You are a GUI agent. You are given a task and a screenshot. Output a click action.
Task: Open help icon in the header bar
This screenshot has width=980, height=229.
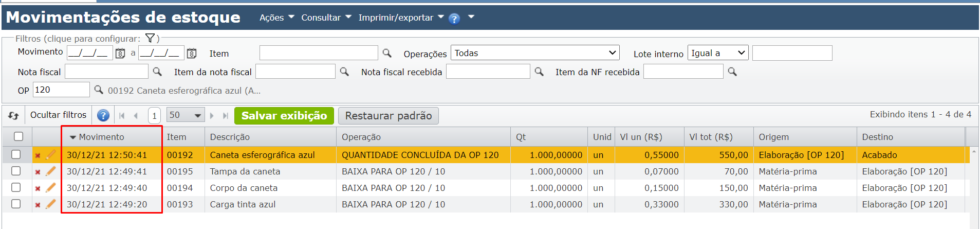coord(454,19)
